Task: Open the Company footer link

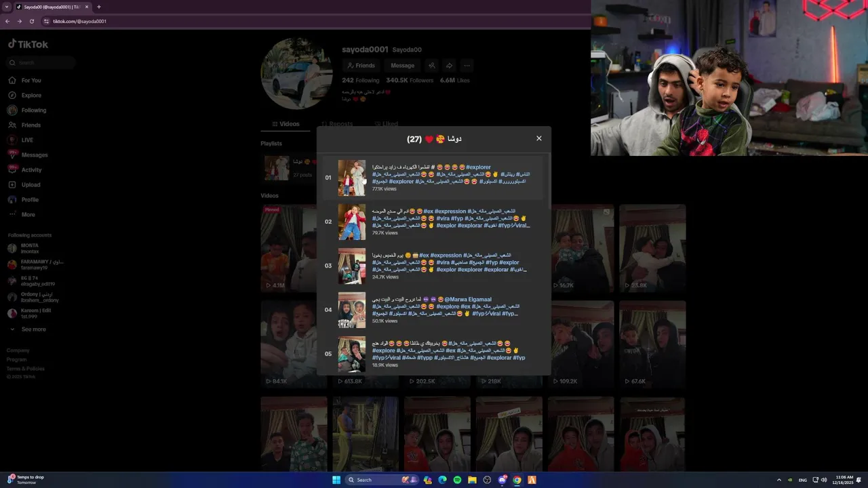Action: click(18, 350)
